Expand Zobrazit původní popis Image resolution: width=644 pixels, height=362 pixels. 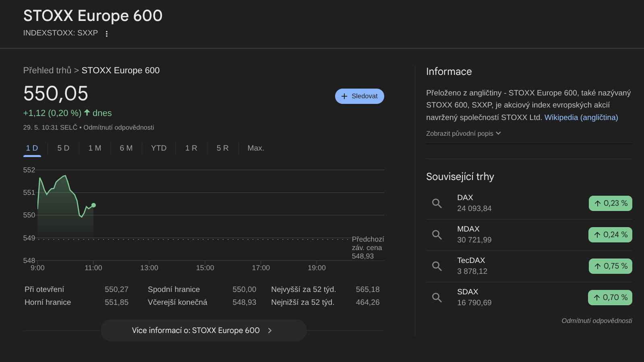pos(464,133)
